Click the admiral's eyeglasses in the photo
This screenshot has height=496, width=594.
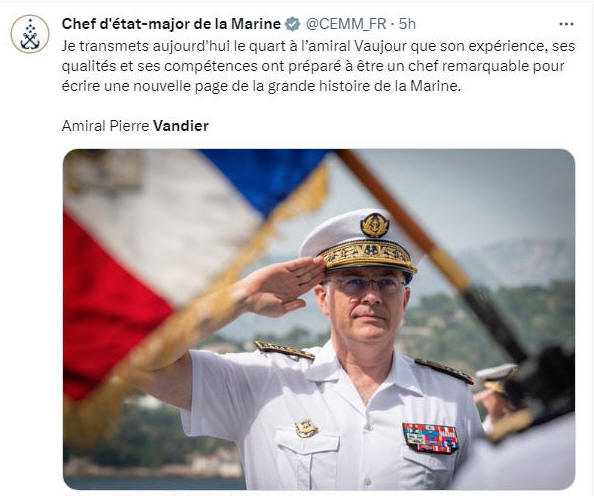(x=364, y=286)
